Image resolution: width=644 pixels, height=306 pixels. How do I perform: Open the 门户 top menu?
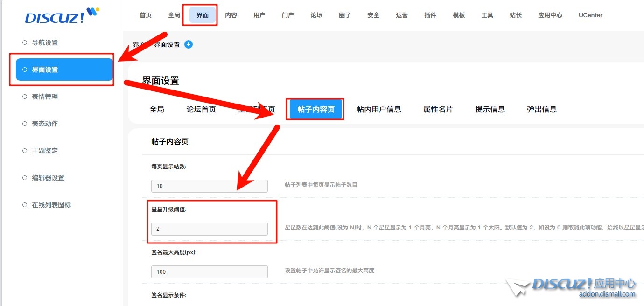pos(288,15)
